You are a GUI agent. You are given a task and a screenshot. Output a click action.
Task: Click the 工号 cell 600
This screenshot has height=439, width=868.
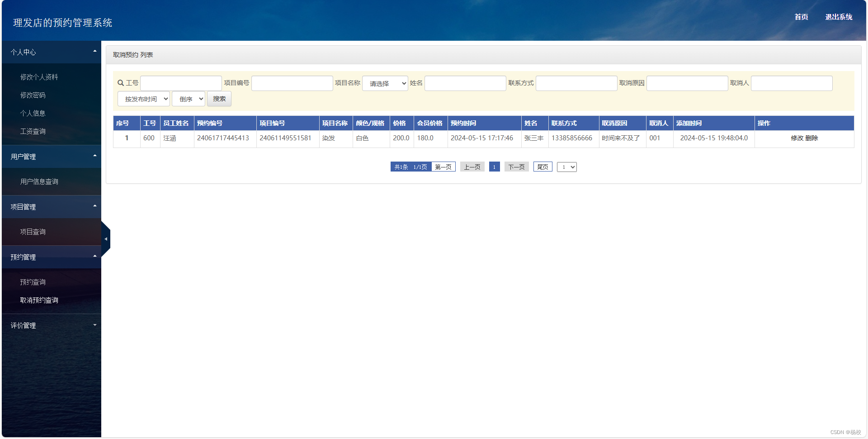click(x=149, y=138)
